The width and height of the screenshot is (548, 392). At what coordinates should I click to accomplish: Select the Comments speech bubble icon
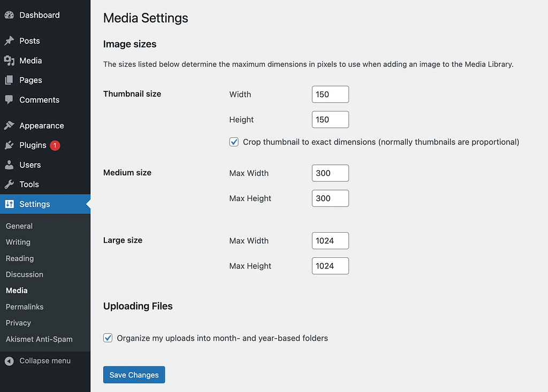coord(9,99)
